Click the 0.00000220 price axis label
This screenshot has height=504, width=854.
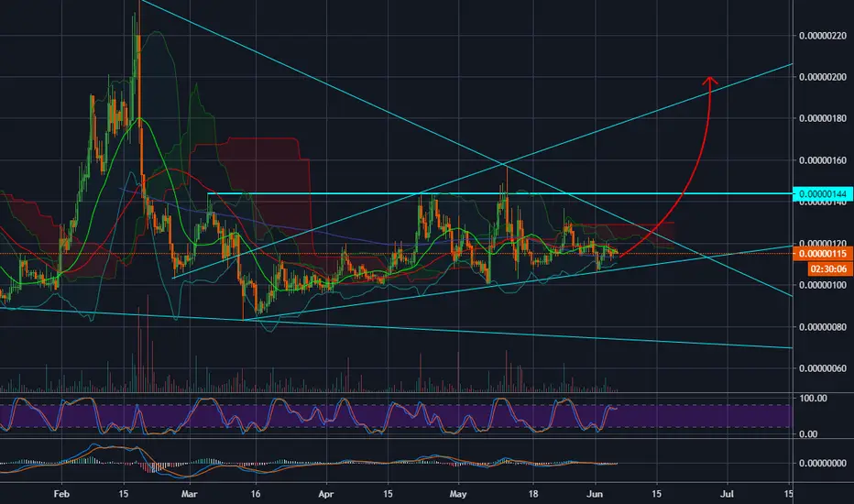(823, 36)
